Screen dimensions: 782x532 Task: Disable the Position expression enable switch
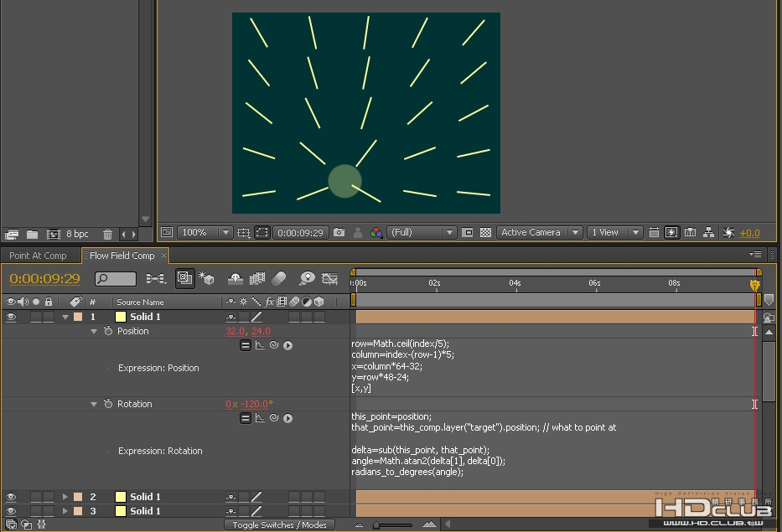[246, 345]
